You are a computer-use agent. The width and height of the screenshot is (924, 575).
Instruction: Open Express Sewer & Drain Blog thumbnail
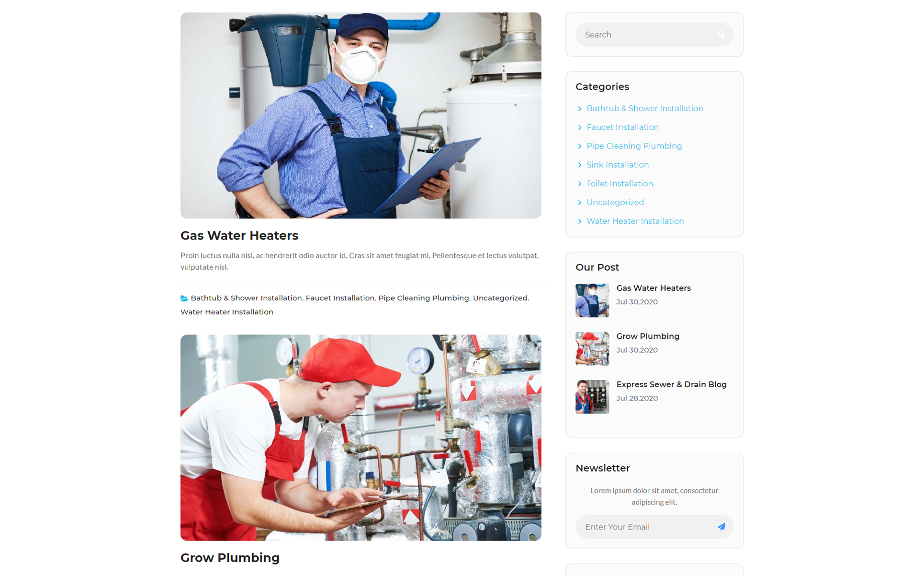(x=592, y=397)
